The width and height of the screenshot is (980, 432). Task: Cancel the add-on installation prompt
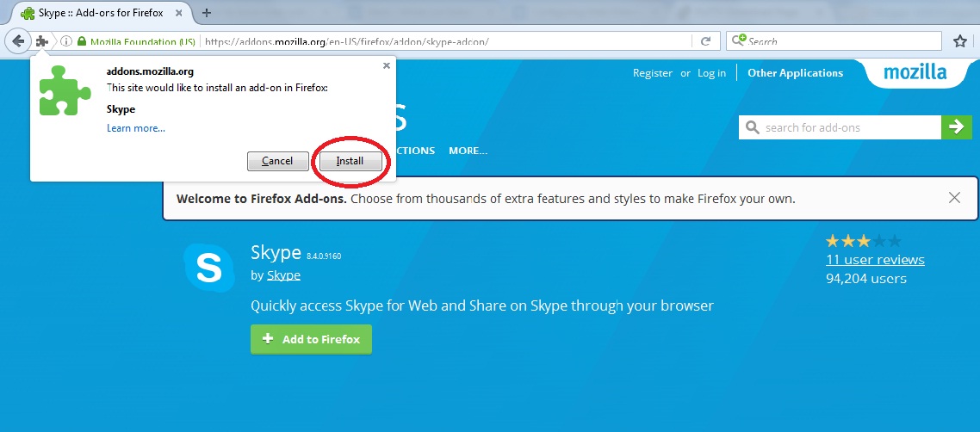point(277,160)
